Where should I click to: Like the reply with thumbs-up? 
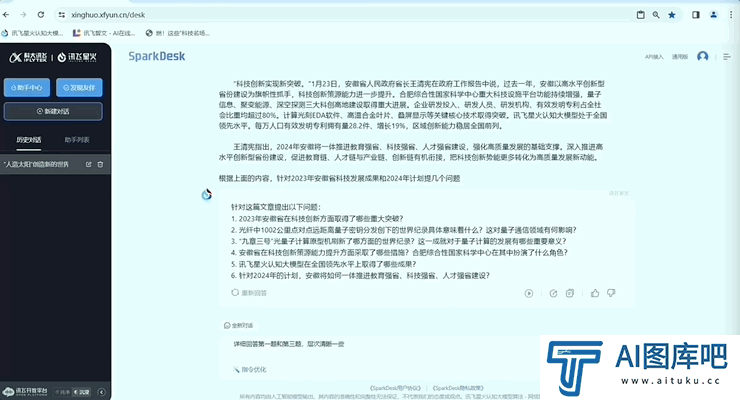[x=595, y=293]
